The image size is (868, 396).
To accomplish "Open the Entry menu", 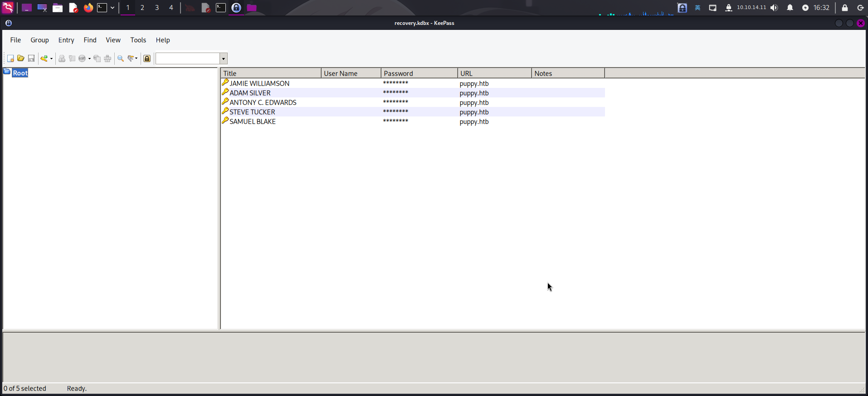I will point(66,40).
